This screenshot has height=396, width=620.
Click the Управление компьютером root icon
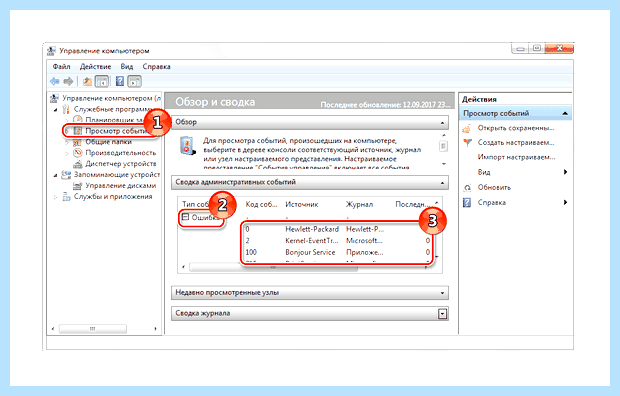tap(55, 98)
